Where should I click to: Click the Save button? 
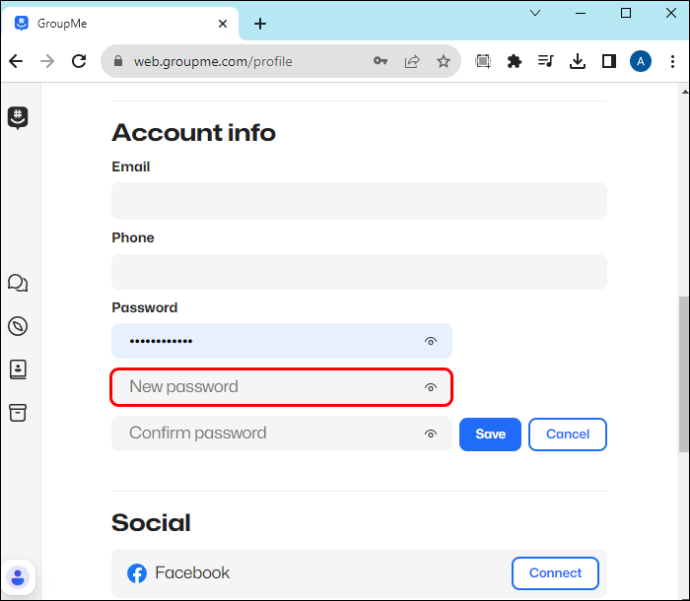pyautogui.click(x=490, y=434)
